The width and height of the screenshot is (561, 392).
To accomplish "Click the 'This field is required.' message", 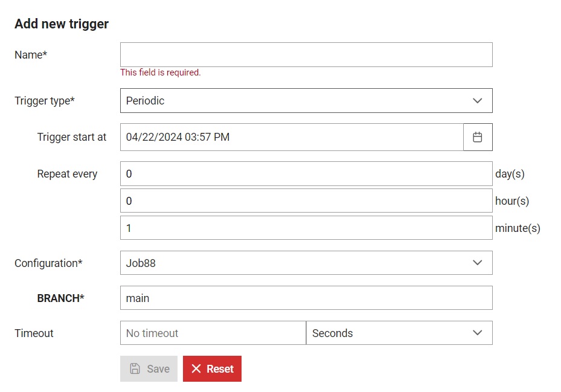I will pyautogui.click(x=160, y=72).
